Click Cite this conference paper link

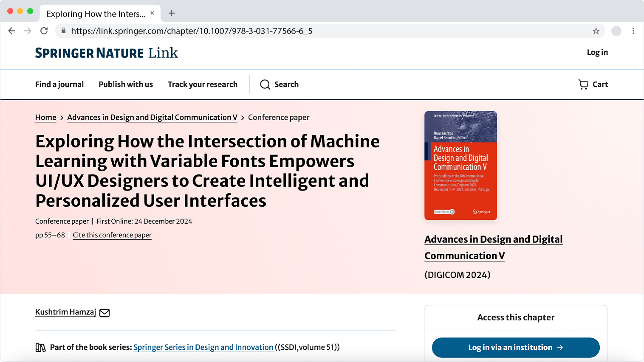(112, 235)
